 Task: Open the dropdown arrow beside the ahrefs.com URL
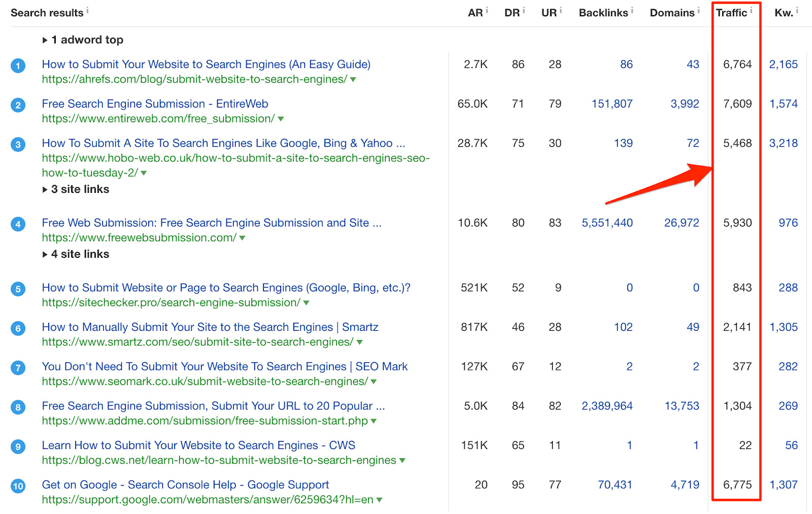(354, 80)
